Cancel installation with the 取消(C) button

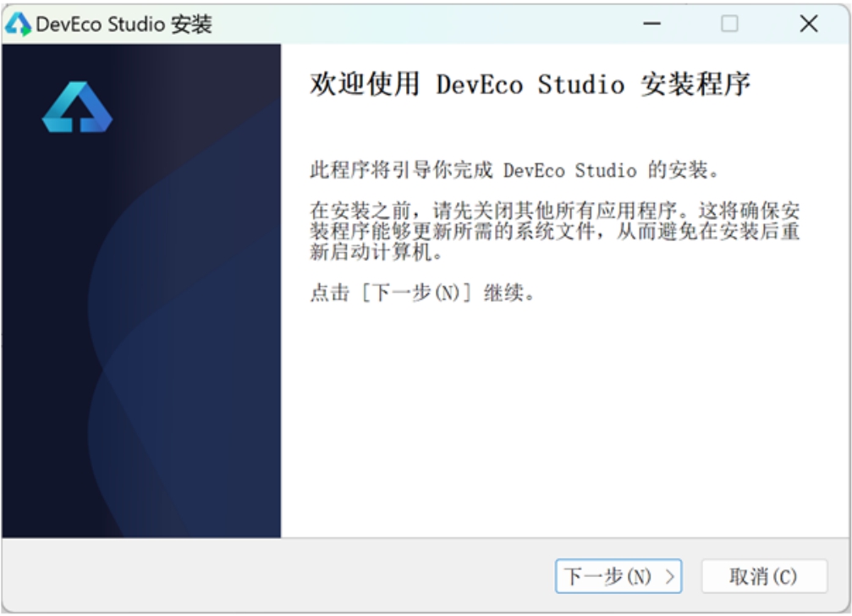click(764, 575)
